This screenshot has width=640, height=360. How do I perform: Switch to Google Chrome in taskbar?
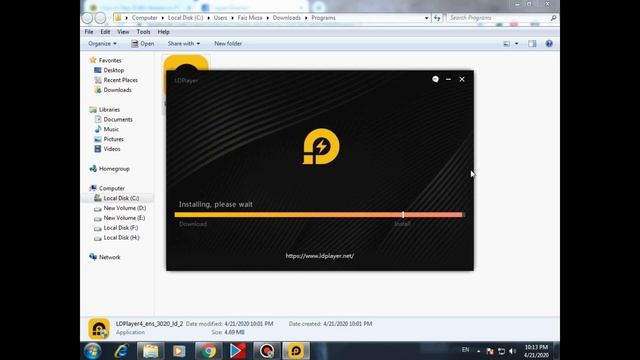pyautogui.click(x=208, y=351)
